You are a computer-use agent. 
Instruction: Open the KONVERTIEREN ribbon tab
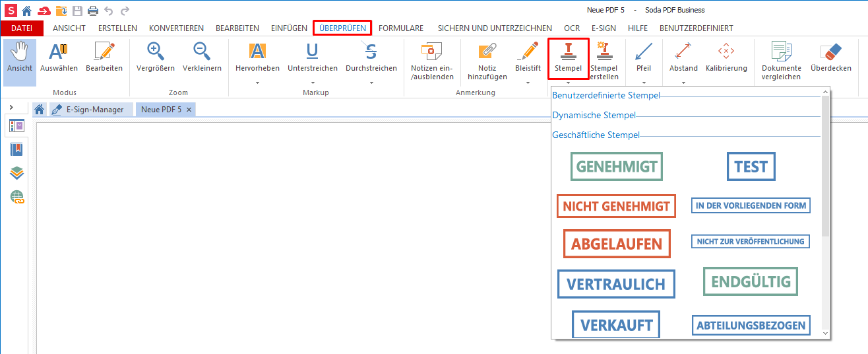coord(176,28)
